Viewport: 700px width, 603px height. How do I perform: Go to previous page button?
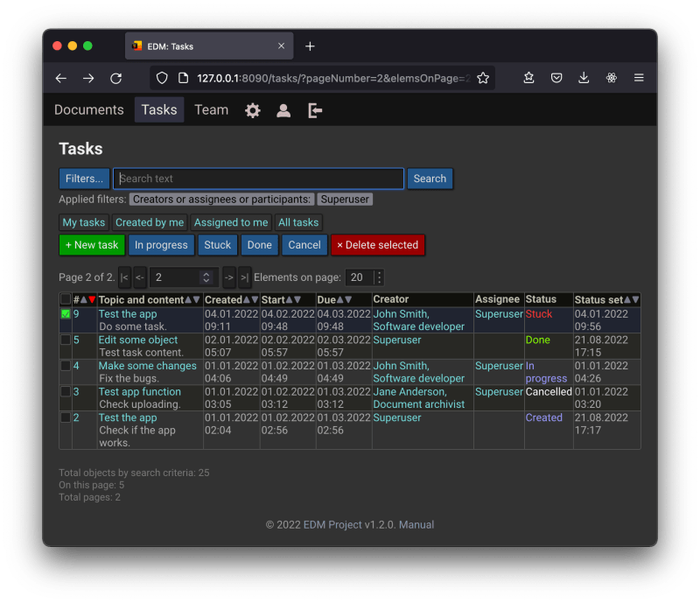point(140,277)
